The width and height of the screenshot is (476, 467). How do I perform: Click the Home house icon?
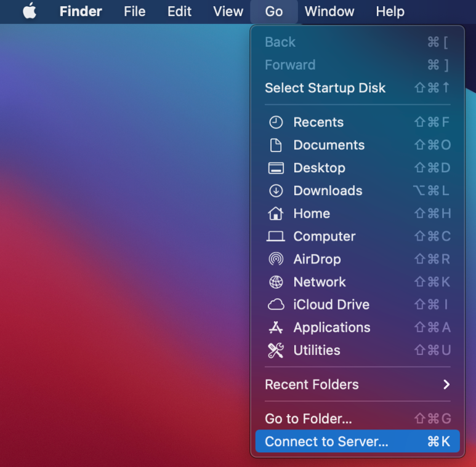(x=276, y=214)
